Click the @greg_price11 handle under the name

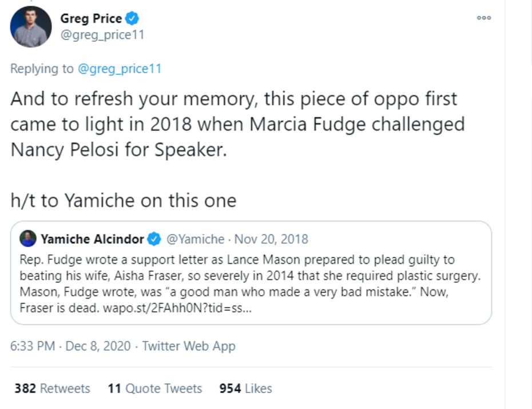pyautogui.click(x=102, y=35)
